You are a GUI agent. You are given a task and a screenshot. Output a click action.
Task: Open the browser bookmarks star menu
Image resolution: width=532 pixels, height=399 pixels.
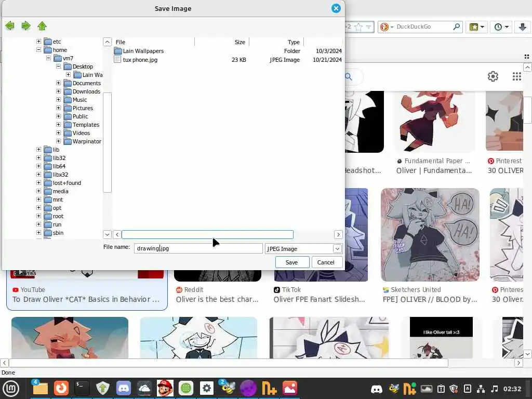[x=476, y=27]
